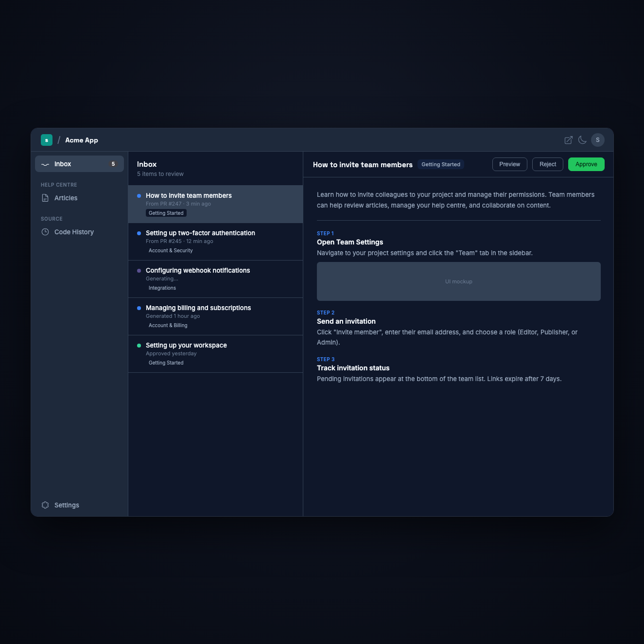
Task: Click the Getting Started tag beside article title
Action: (x=441, y=164)
